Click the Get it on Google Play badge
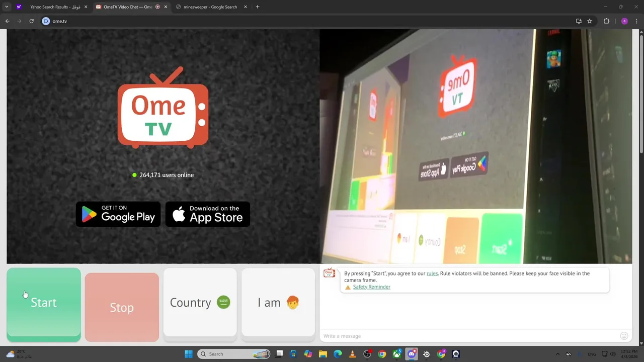 118,214
